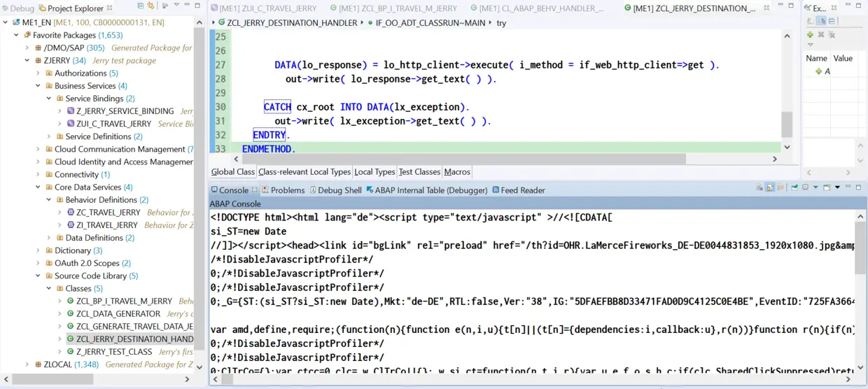Image resolution: width=868 pixels, height=389 pixels.
Task: Open Local Types tab
Action: coord(374,172)
